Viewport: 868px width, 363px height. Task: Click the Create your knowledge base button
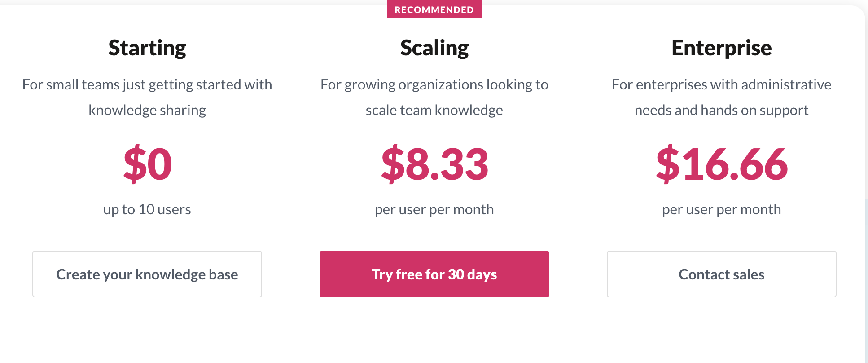[147, 274]
